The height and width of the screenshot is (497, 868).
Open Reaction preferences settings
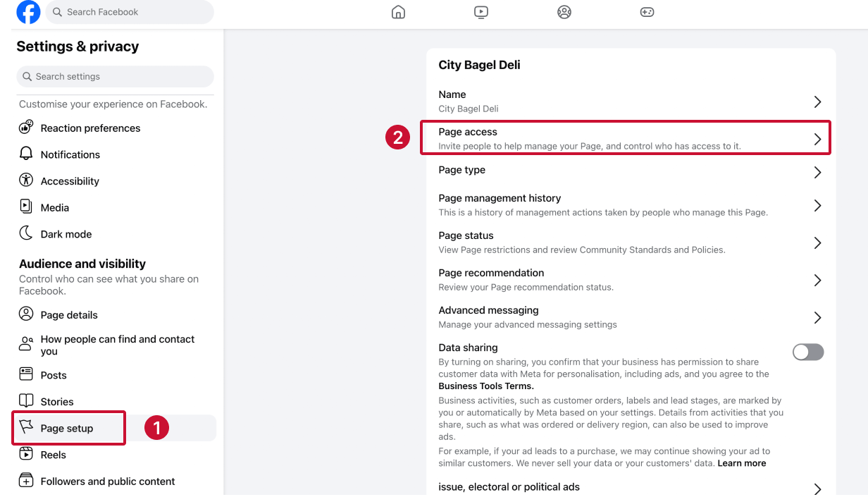90,128
